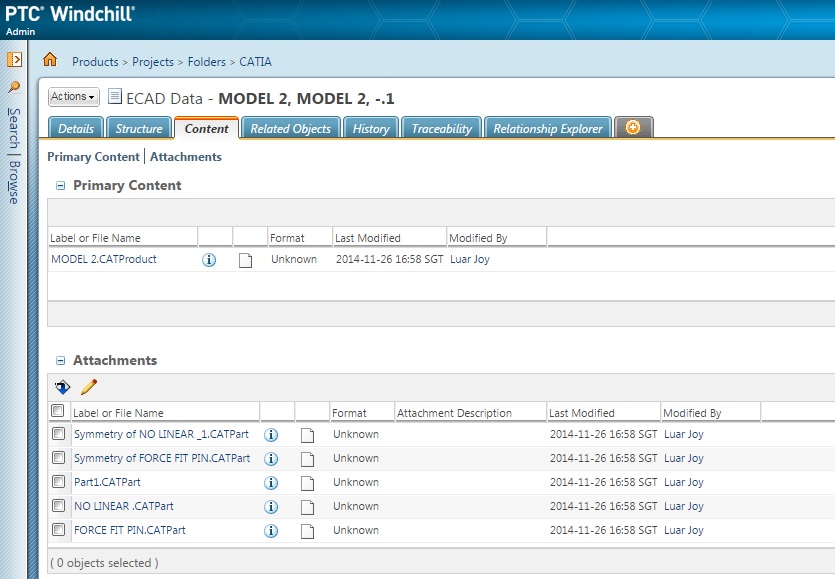
Task: Click file icon for FORCE FIT PIN.CATPart
Action: [307, 532]
